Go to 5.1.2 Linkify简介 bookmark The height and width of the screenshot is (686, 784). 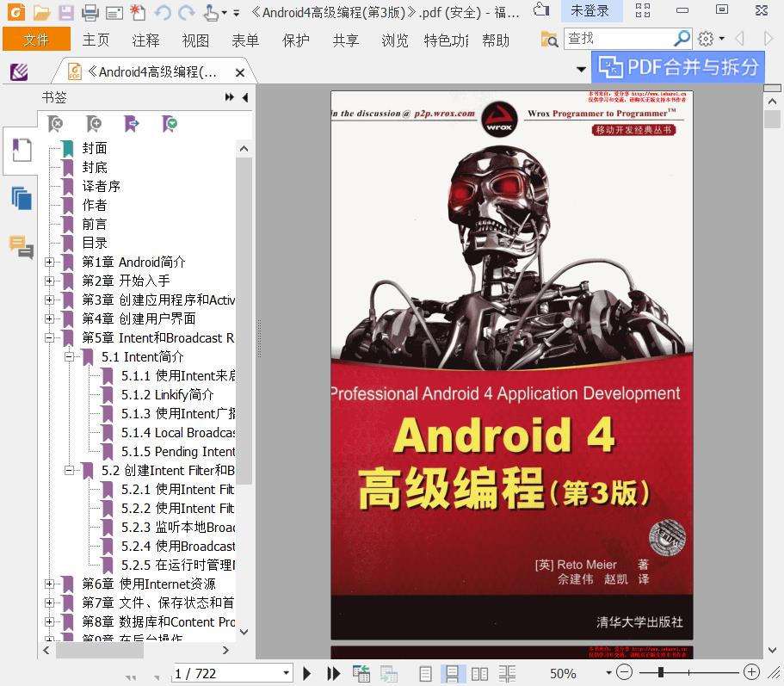(x=167, y=395)
